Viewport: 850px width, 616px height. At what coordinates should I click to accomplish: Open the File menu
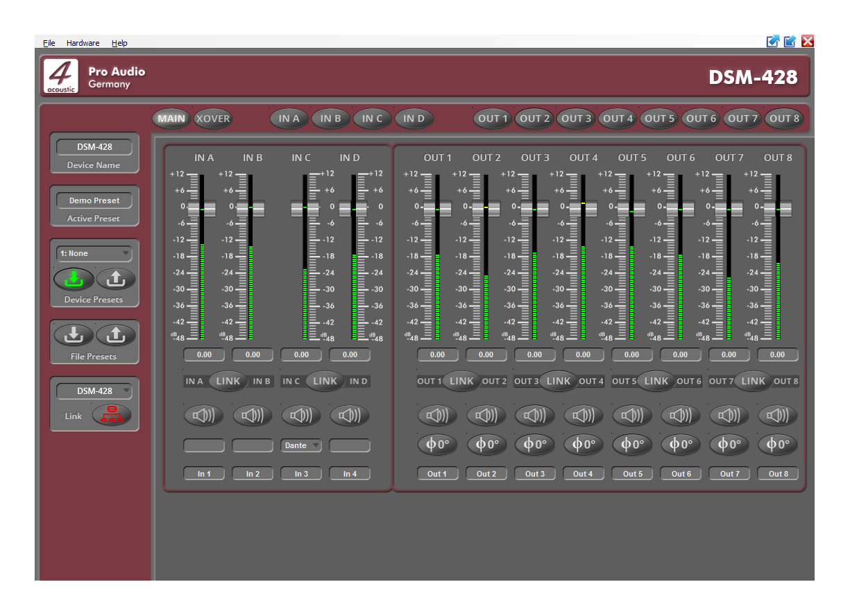[x=49, y=43]
